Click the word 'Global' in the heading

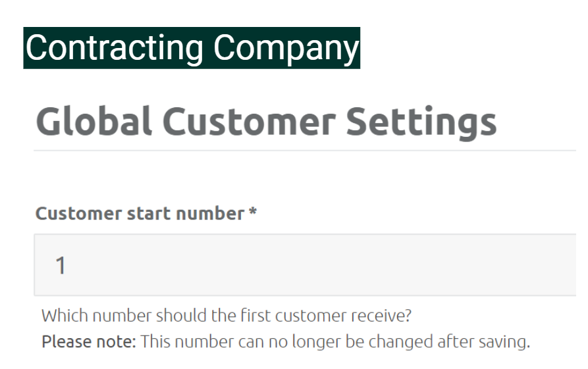94,122
